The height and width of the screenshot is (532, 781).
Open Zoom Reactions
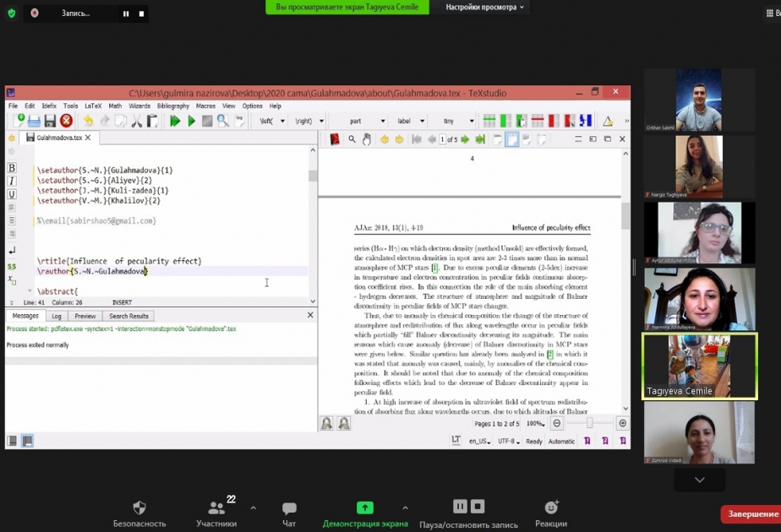[x=551, y=514]
